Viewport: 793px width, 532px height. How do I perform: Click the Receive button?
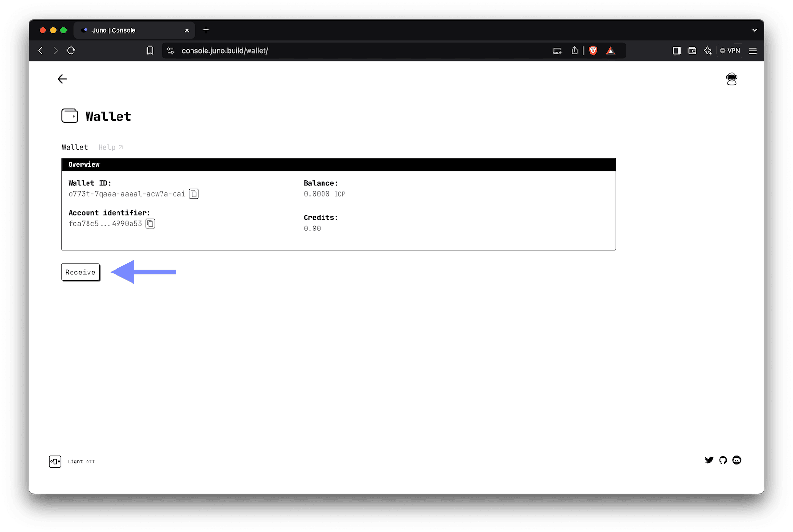80,272
